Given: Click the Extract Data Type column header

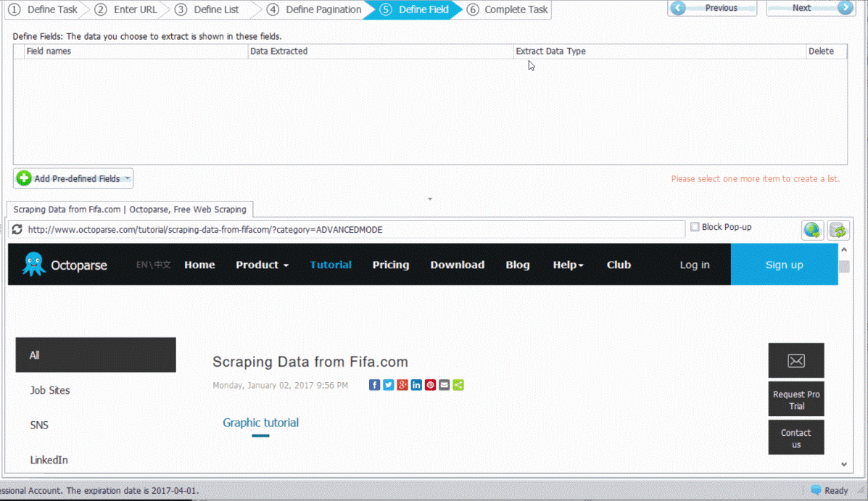Looking at the screenshot, I should pos(660,51).
